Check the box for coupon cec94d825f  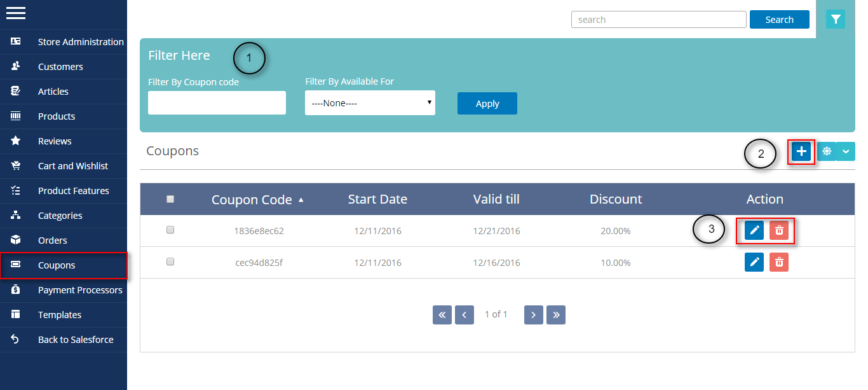click(x=170, y=261)
